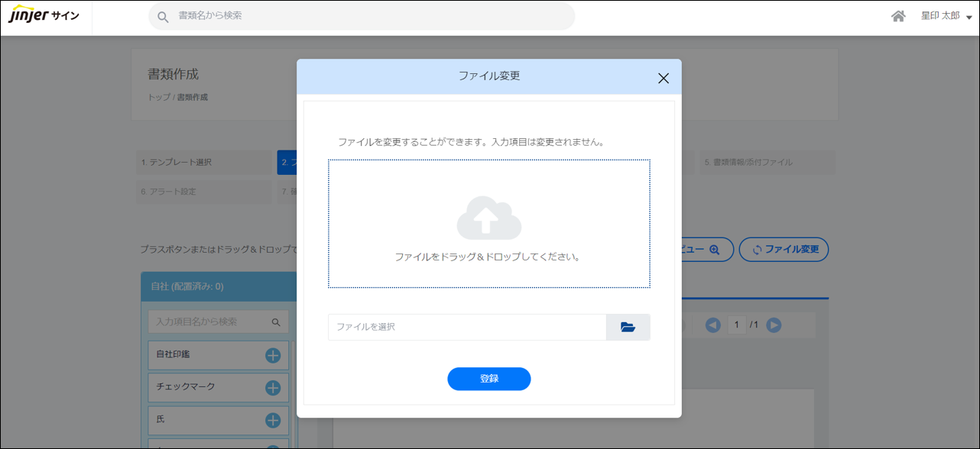Focus the 書類名から検索 search box

[362, 16]
